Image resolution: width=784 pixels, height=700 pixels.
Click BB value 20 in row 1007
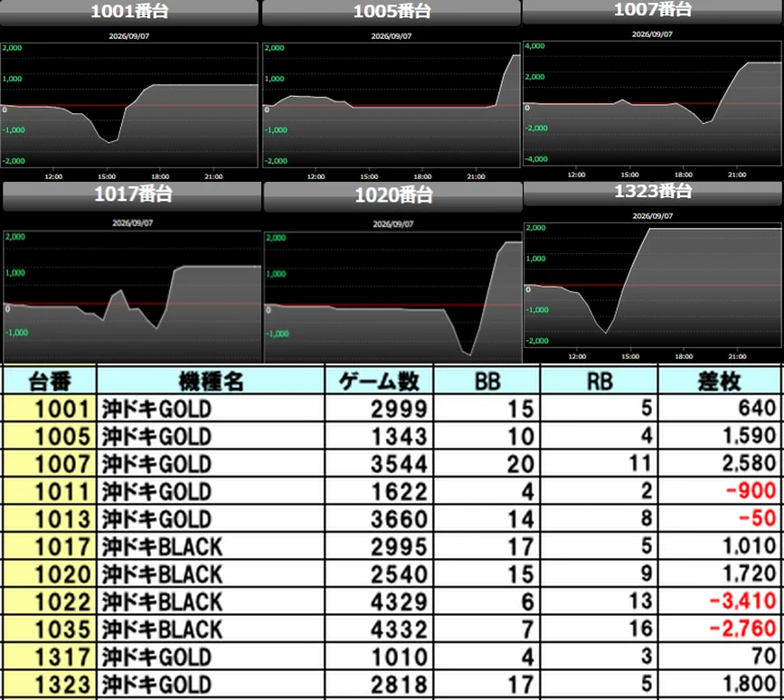click(x=521, y=464)
